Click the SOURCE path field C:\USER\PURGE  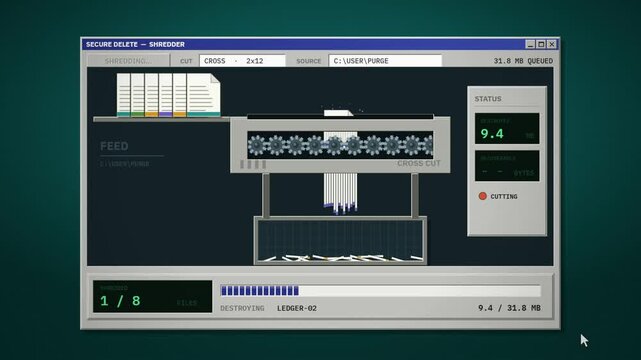click(x=385, y=61)
